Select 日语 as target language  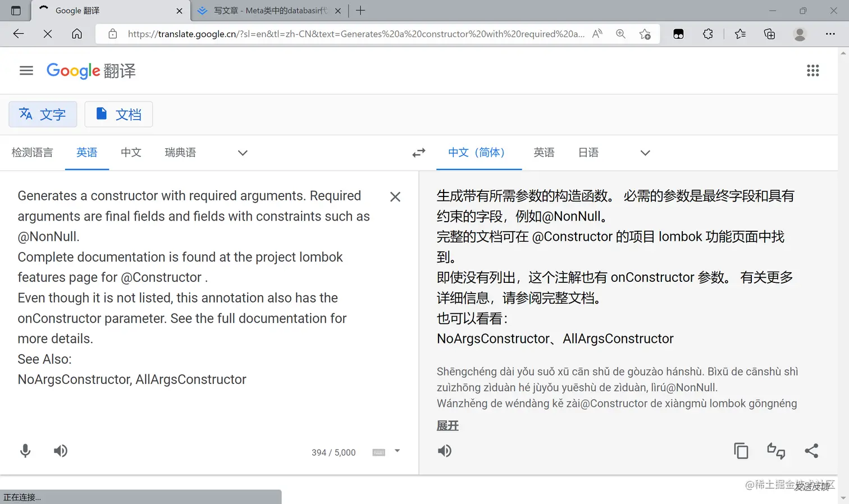tap(588, 153)
